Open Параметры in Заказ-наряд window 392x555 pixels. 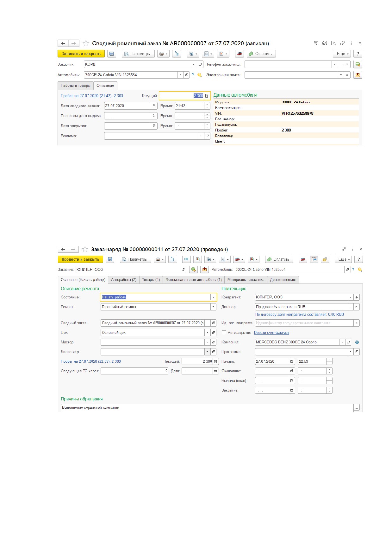click(x=135, y=259)
